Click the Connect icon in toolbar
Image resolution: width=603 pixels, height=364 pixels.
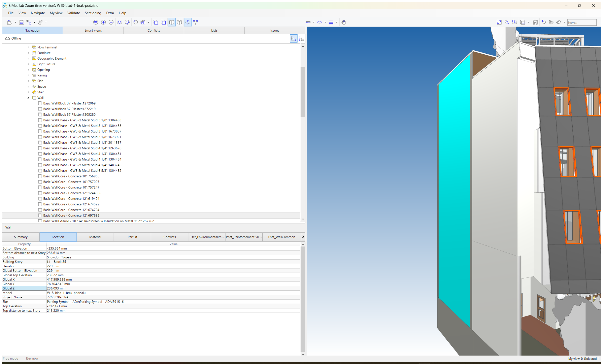pos(29,22)
